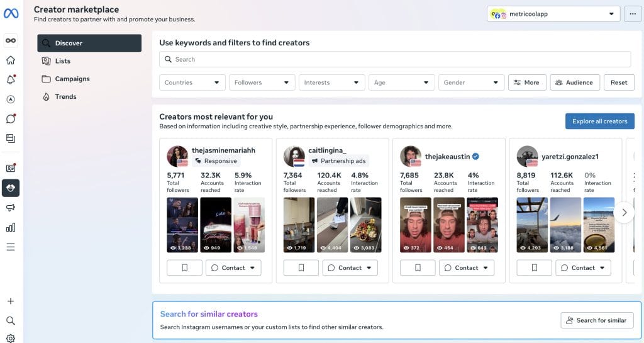644x343 pixels.
Task: Open yaretzi.gonzalez1 video with 4,293 views
Action: point(532,225)
